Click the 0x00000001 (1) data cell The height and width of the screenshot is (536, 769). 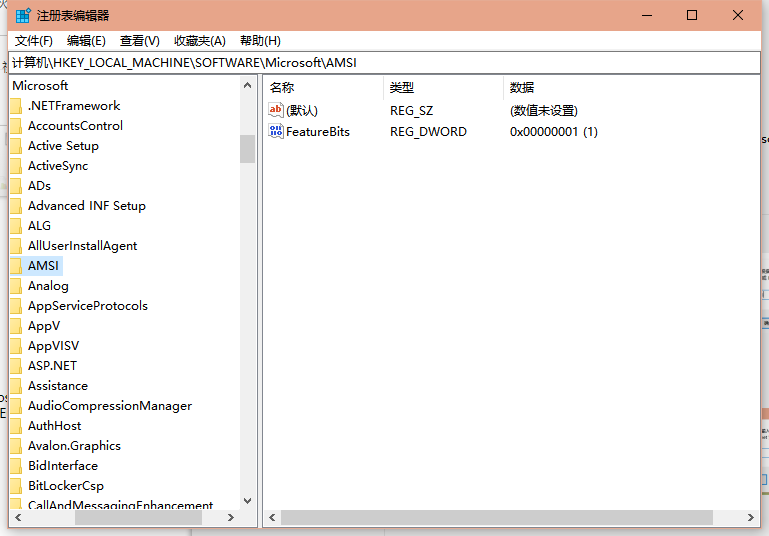[554, 131]
